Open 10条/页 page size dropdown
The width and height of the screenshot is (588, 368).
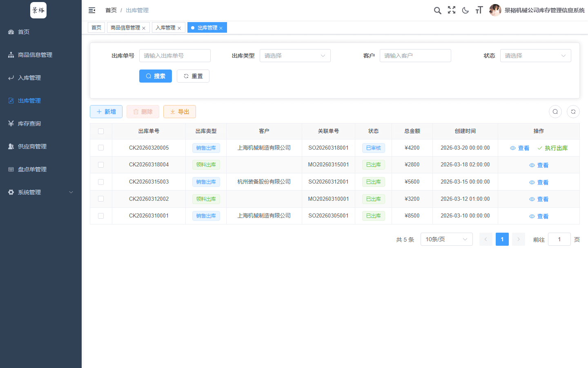click(x=447, y=239)
